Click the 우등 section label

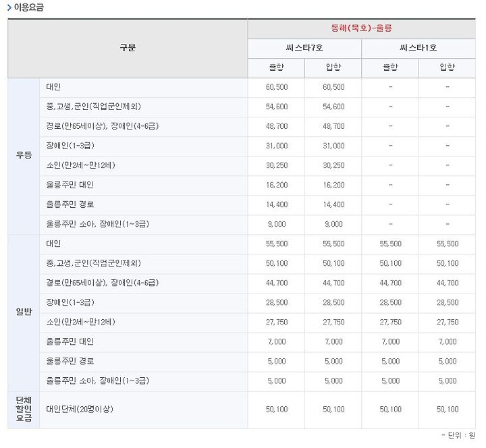point(24,155)
